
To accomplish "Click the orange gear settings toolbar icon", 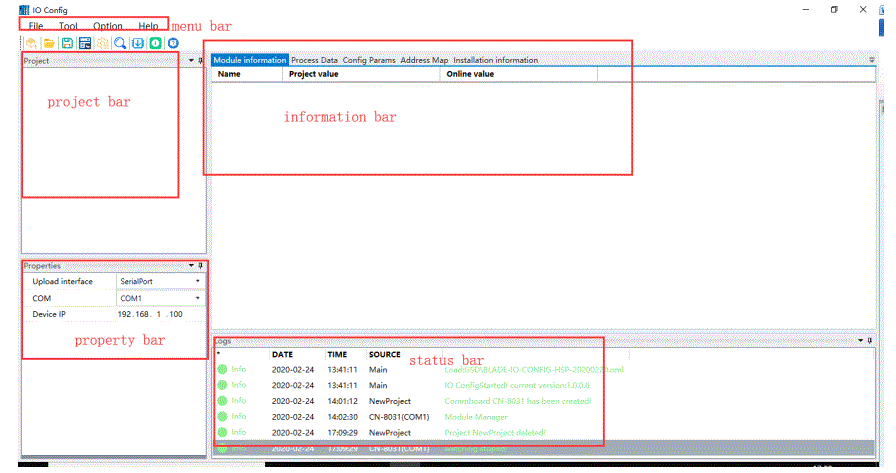I will 103,43.
